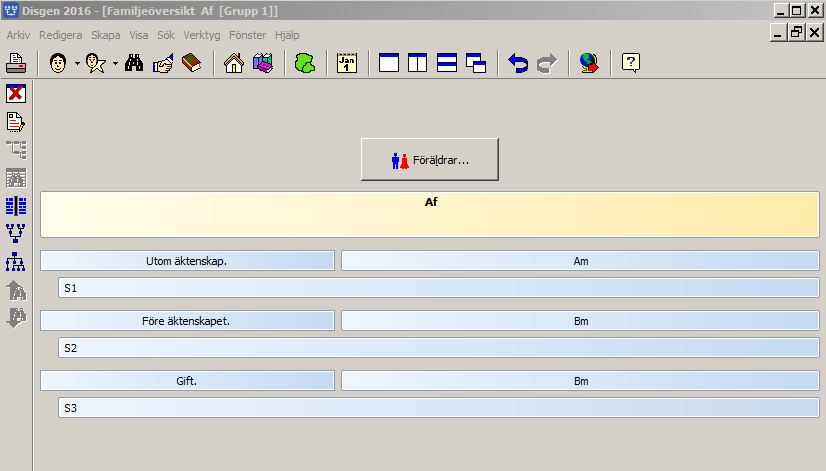Screen dimensions: 826x471
Task: Open the calendar Jan 1 icon
Action: tap(347, 64)
